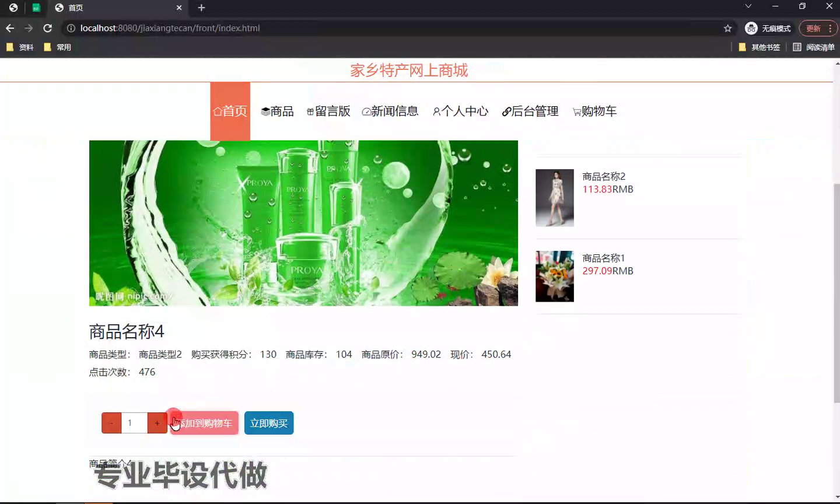Click the 家乡特产网上商城 site title
This screenshot has width=840, height=504.
(x=409, y=70)
